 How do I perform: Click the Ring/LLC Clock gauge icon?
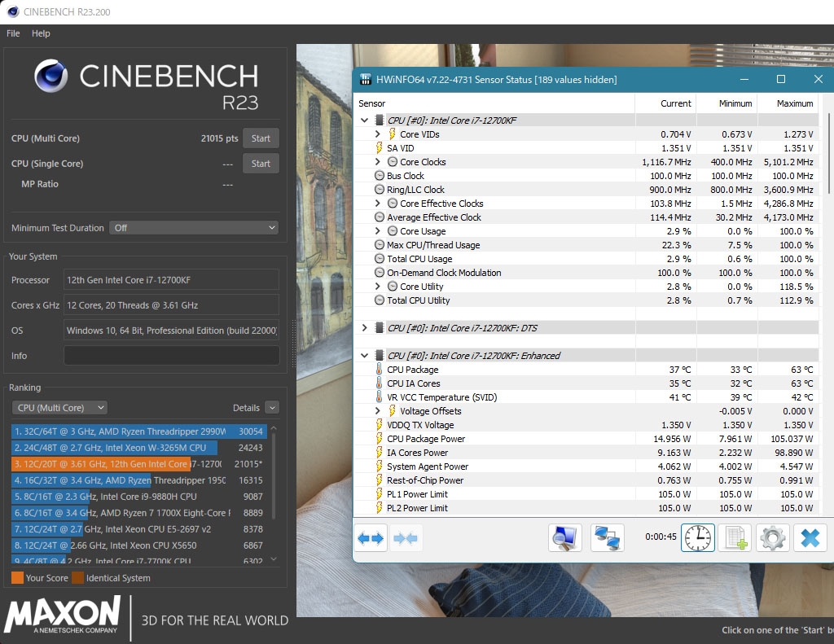click(x=380, y=190)
